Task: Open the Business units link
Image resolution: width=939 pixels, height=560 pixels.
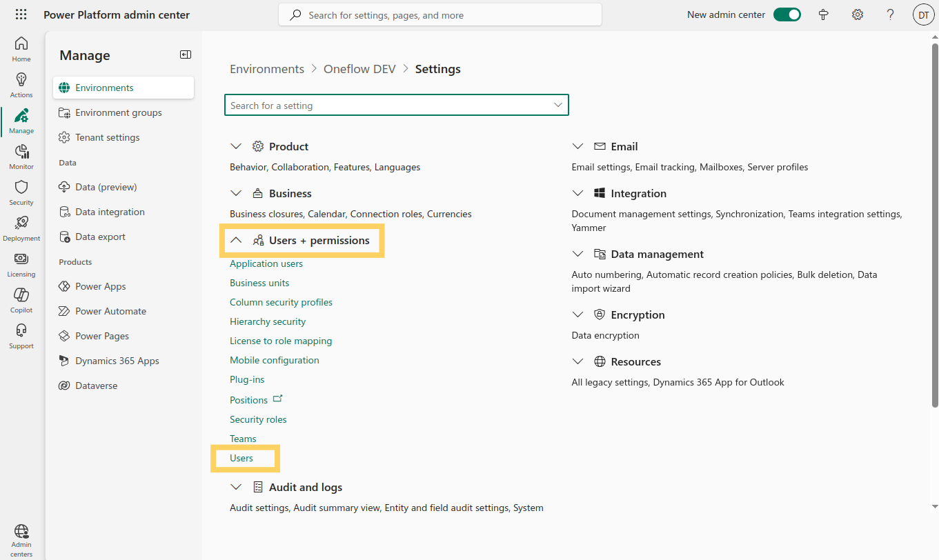Action: (x=259, y=283)
